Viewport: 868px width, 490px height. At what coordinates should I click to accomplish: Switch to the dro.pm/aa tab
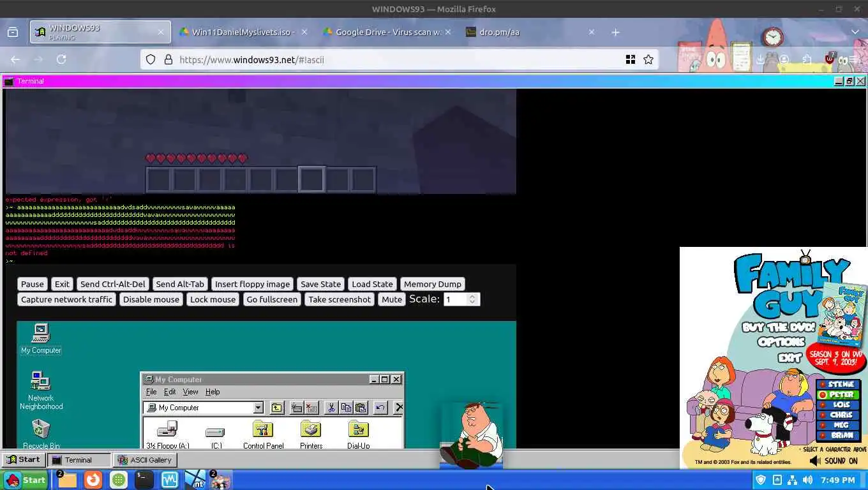point(531,32)
